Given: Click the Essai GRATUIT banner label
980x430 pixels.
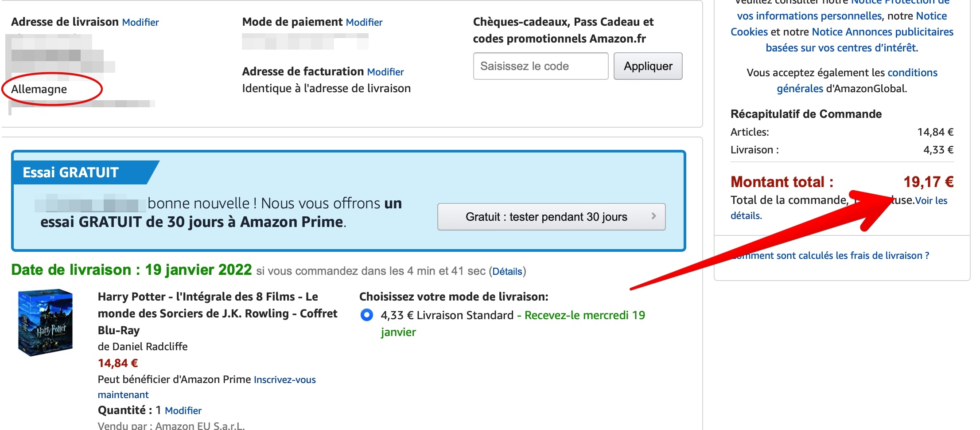Looking at the screenshot, I should 71,172.
